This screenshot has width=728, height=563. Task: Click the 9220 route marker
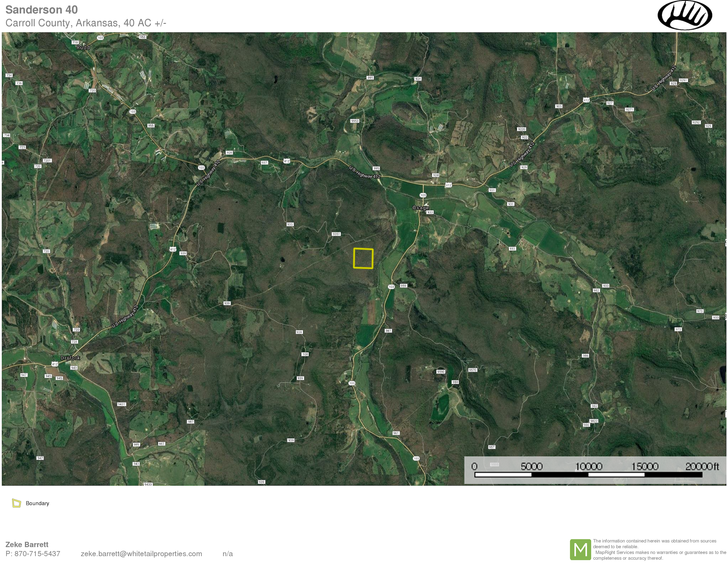point(521,129)
